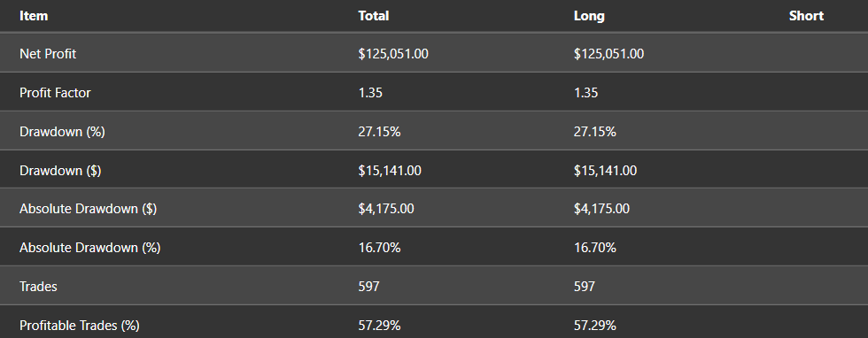Select the Long absolute drawdown 16.70% cell
The width and height of the screenshot is (868, 338).
tap(595, 247)
